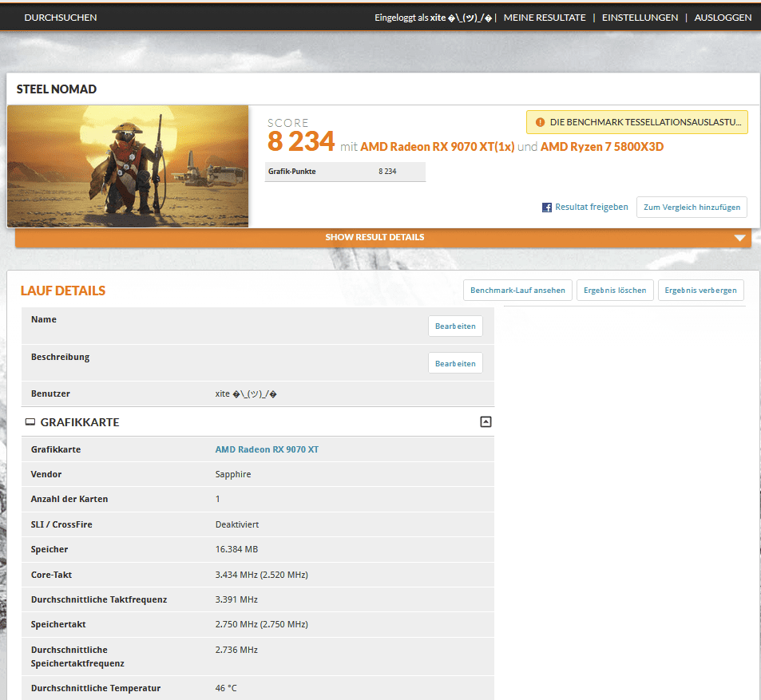Click the Grafik-Punkte value 8 234
The image size is (761, 700).
point(387,172)
